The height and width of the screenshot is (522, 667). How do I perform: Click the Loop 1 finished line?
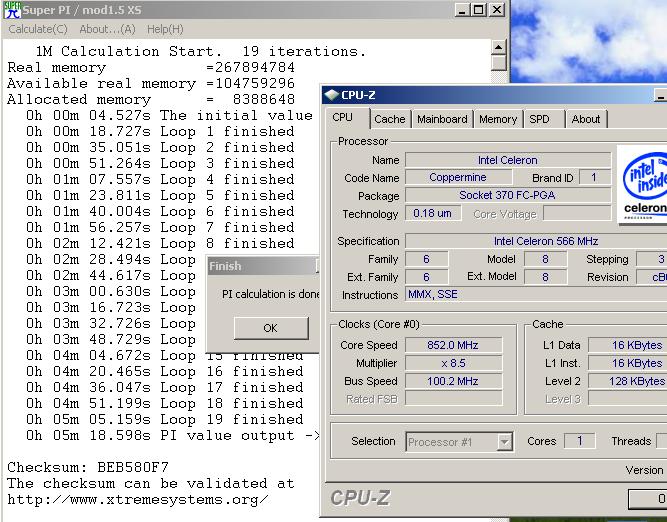tap(160, 131)
